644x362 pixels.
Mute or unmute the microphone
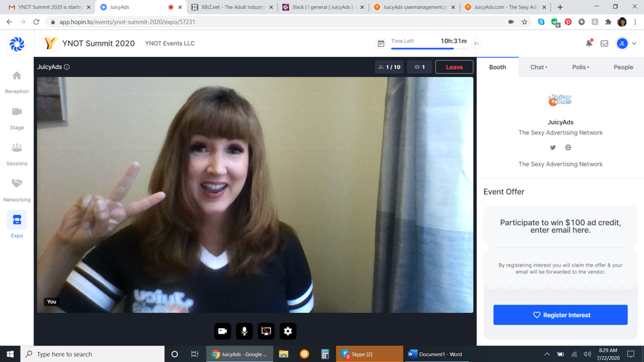pos(245,331)
